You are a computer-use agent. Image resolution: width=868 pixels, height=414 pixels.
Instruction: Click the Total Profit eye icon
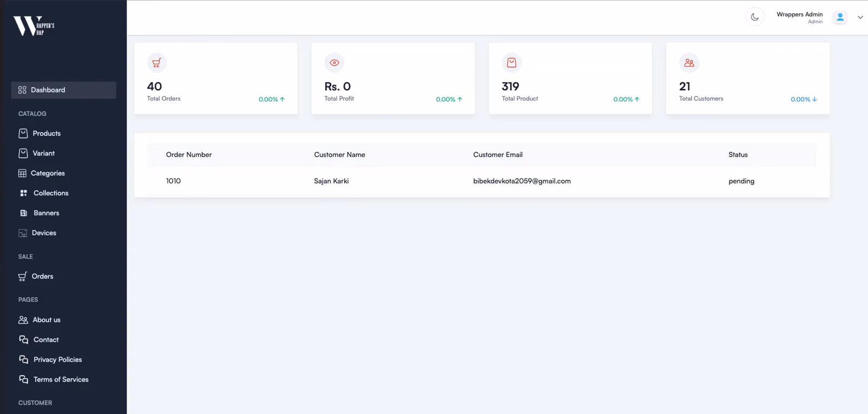pos(334,63)
